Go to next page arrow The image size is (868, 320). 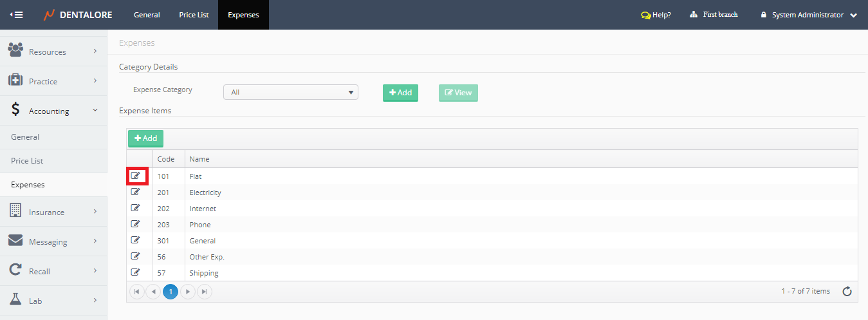pyautogui.click(x=187, y=292)
